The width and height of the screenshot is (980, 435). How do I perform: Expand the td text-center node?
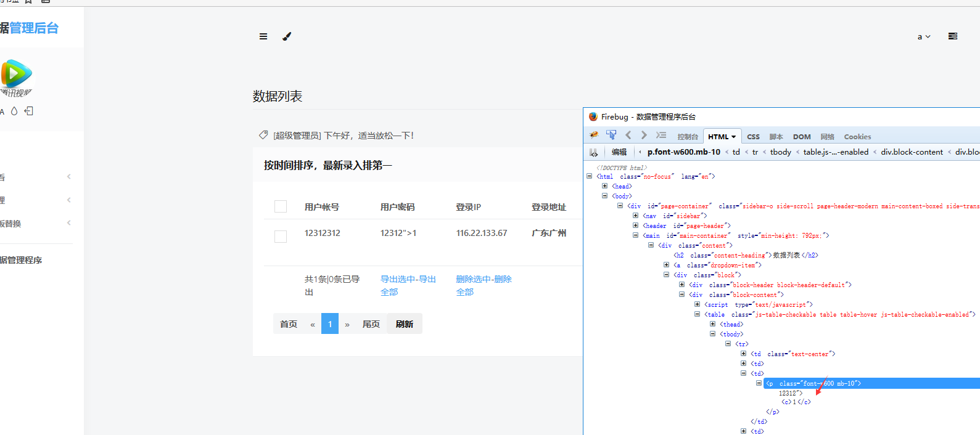pyautogui.click(x=743, y=354)
